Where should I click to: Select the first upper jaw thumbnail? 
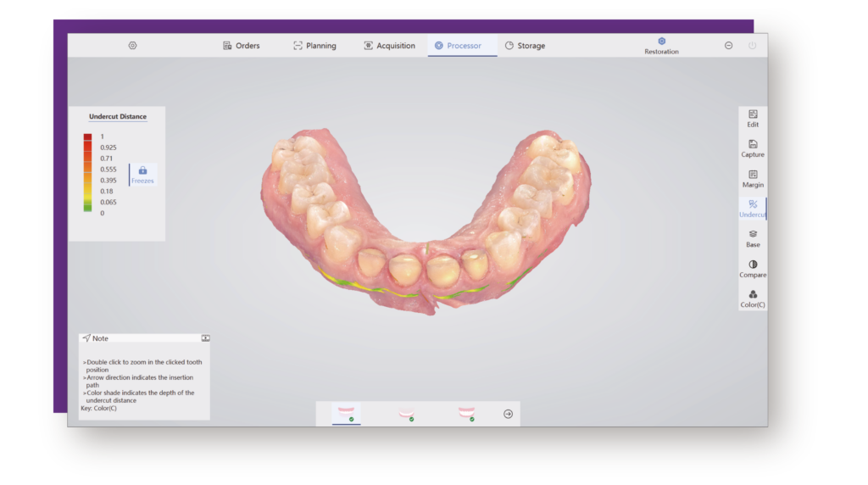pos(347,414)
